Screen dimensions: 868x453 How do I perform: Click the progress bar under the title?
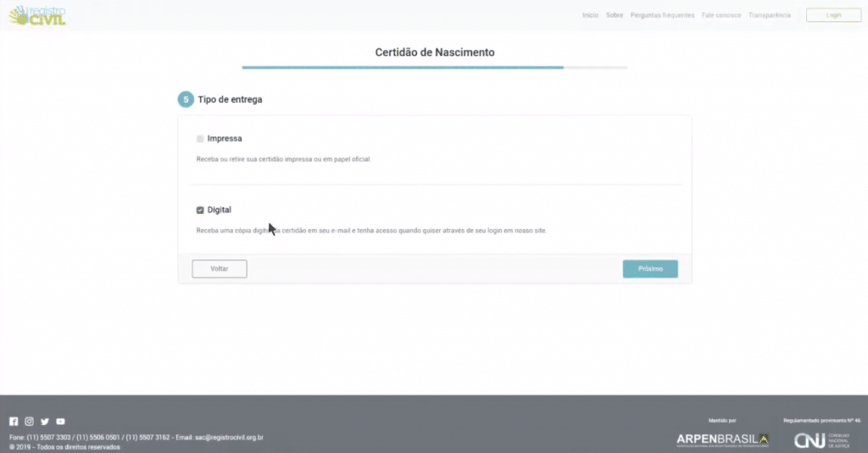(x=435, y=68)
